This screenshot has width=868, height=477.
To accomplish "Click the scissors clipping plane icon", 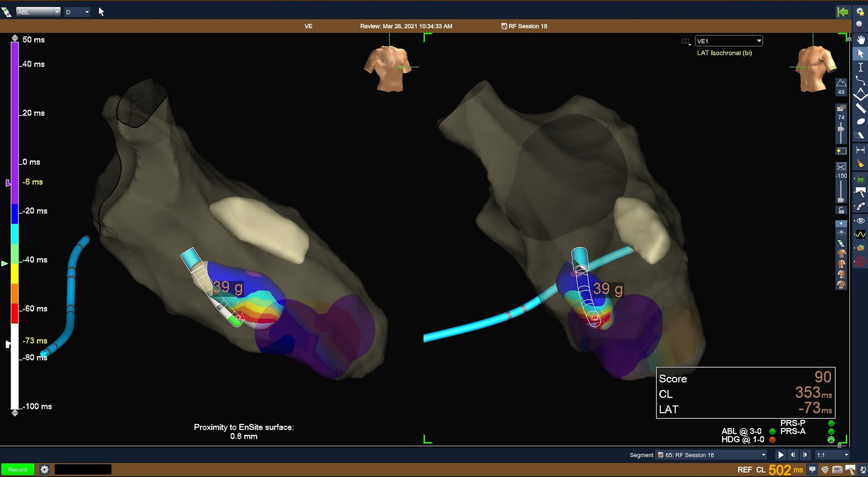I will pyautogui.click(x=841, y=167).
